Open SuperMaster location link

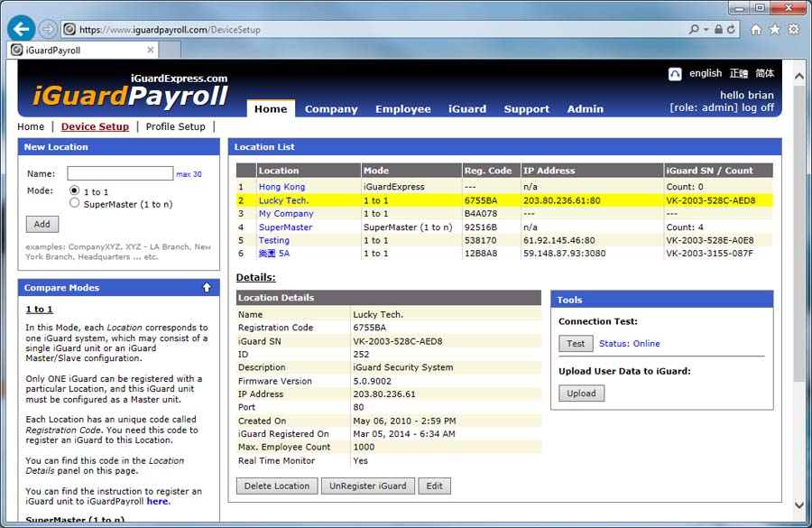click(x=285, y=227)
